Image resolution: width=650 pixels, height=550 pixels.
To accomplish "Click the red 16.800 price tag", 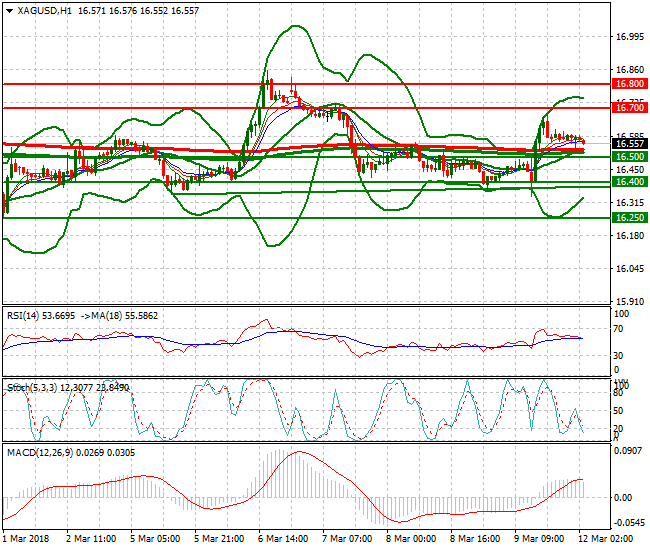I will point(629,85).
